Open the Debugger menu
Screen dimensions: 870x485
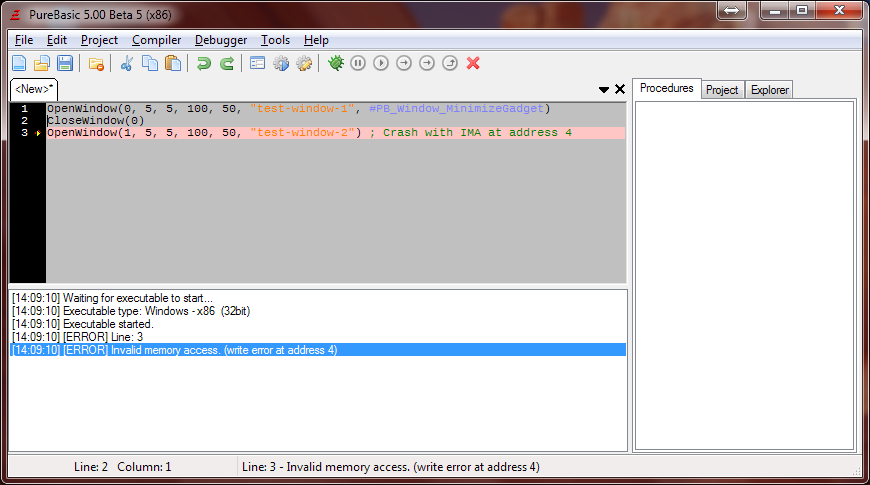click(221, 40)
